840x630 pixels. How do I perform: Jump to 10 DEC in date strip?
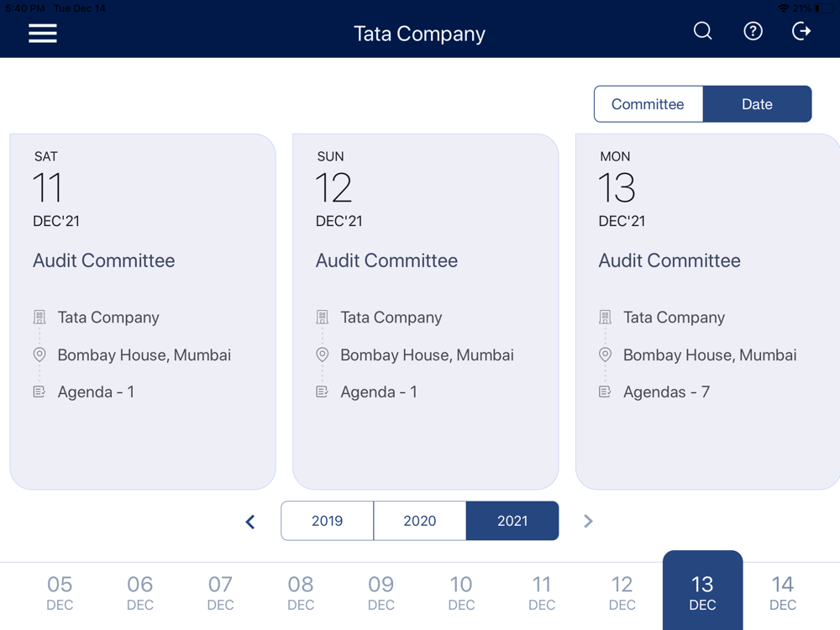[461, 592]
